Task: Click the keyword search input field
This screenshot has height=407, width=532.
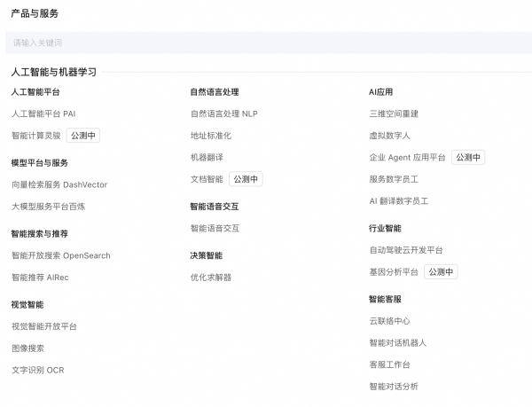Action: click(x=269, y=43)
